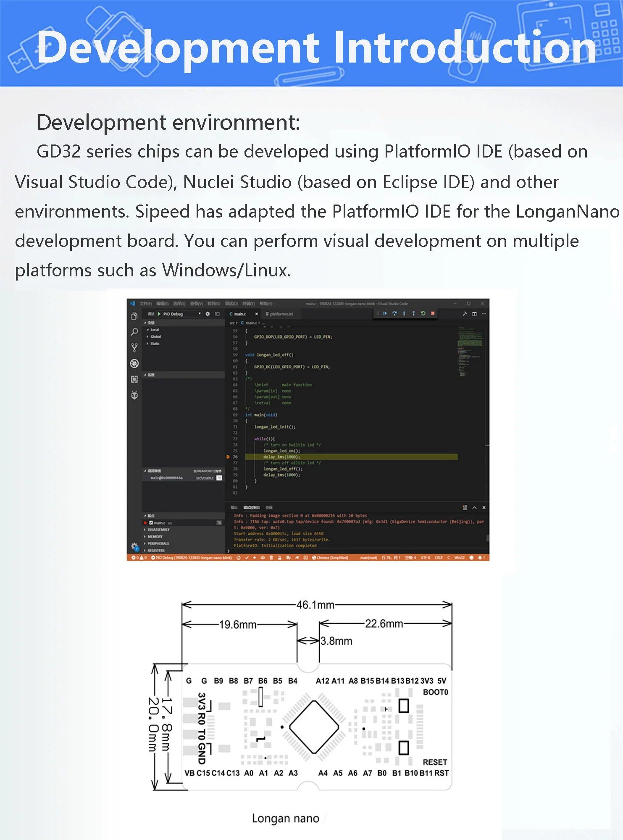Expand the Static variables node
This screenshot has height=840, width=623.
[148, 344]
